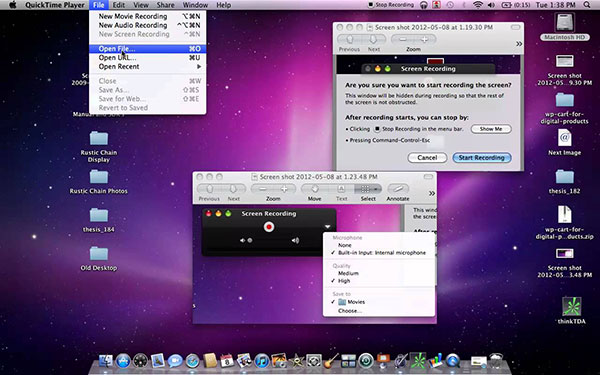
Task: Zoom out in the 1.23.48 PM Preview window
Action: pyautogui.click(x=262, y=189)
